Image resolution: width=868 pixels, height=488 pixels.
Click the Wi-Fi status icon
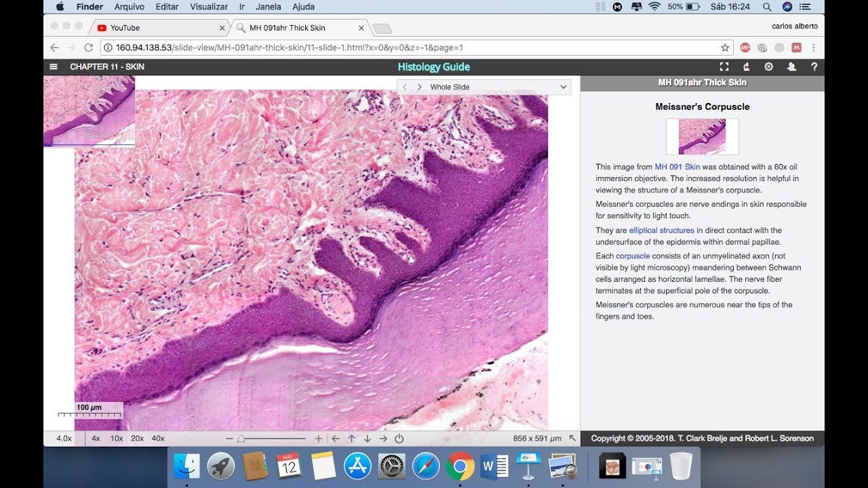click(654, 7)
